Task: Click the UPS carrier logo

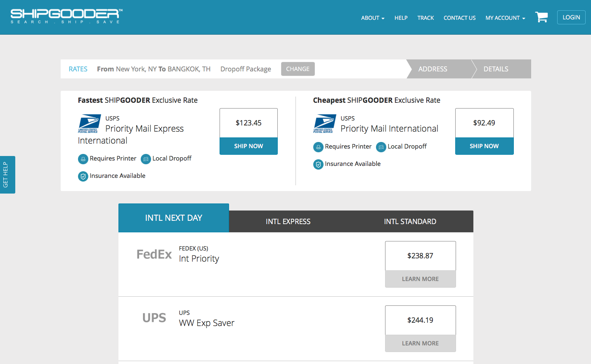Action: pyautogui.click(x=154, y=318)
